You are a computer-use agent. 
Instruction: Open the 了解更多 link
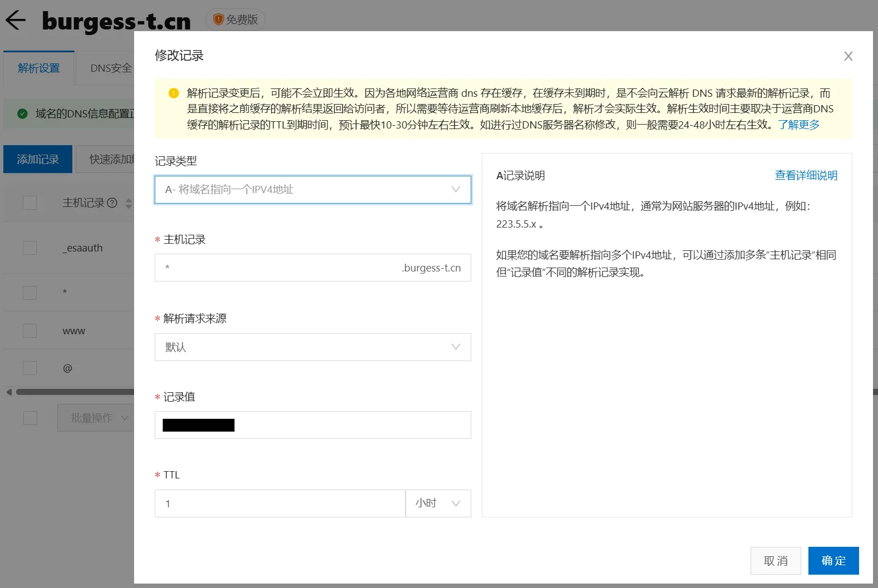798,125
